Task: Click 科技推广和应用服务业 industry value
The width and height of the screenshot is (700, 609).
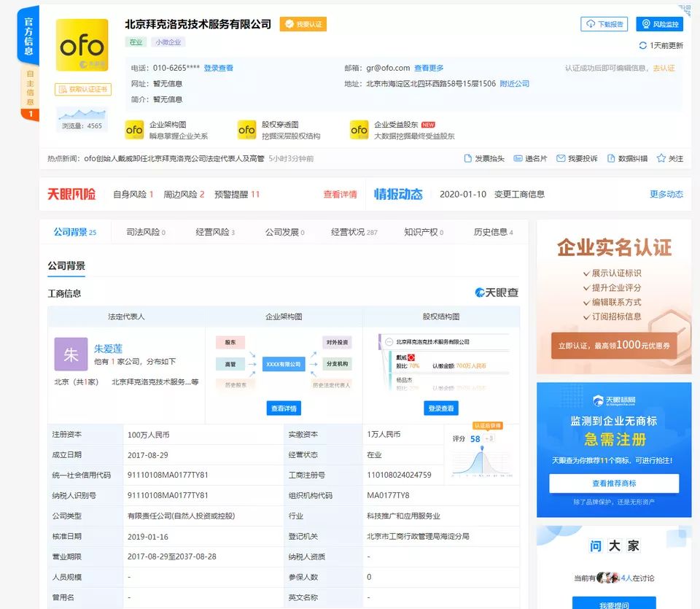Action: coord(403,516)
